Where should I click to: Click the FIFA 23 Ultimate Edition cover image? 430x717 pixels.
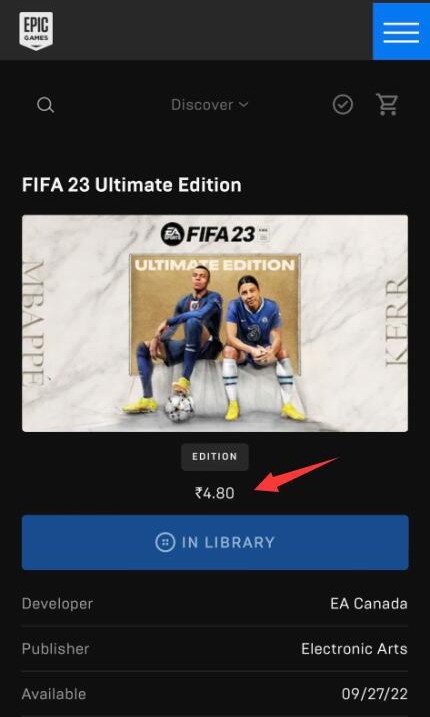click(x=215, y=323)
